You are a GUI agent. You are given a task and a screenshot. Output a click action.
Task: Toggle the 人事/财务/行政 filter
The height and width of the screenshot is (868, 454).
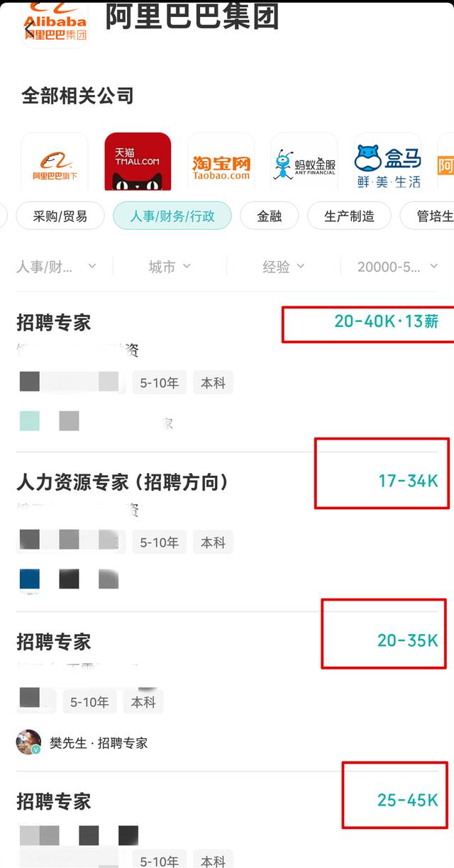pos(172,216)
